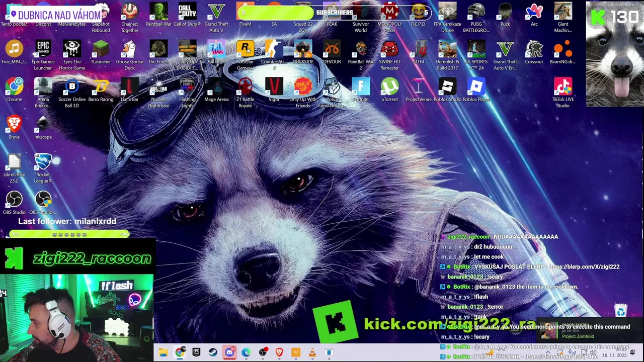Open the Liar's Bar game icon

coord(129,90)
